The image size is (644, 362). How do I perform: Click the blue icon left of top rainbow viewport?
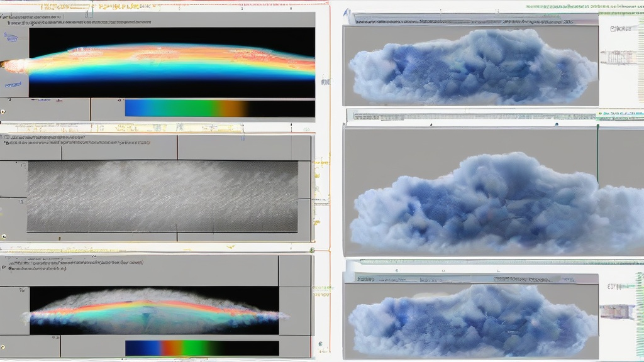10,37
